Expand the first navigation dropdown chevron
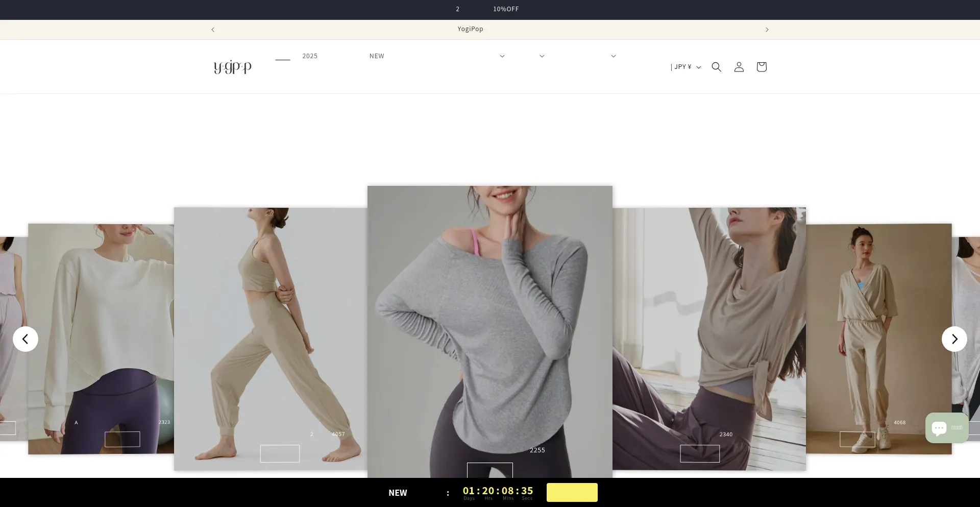980x507 pixels. (502, 56)
